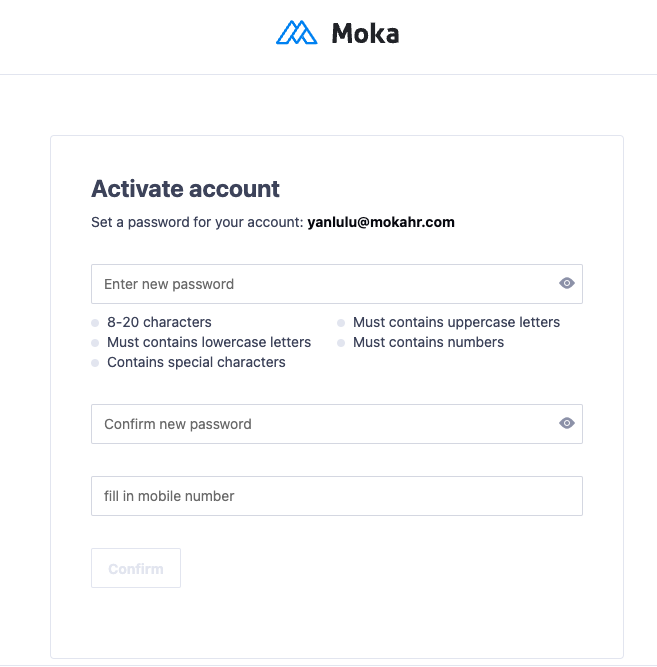This screenshot has height=667, width=657.
Task: Click the Must contains lowercase letters rule
Action: click(x=209, y=342)
